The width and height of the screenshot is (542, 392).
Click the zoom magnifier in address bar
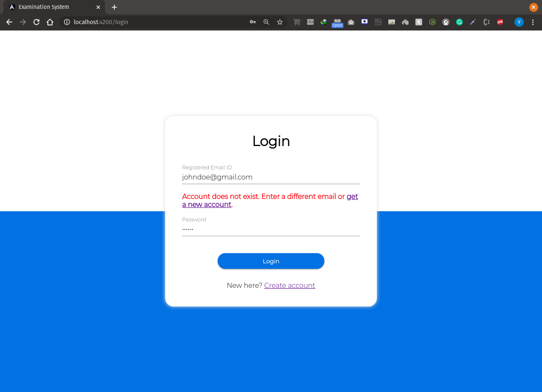coord(266,22)
